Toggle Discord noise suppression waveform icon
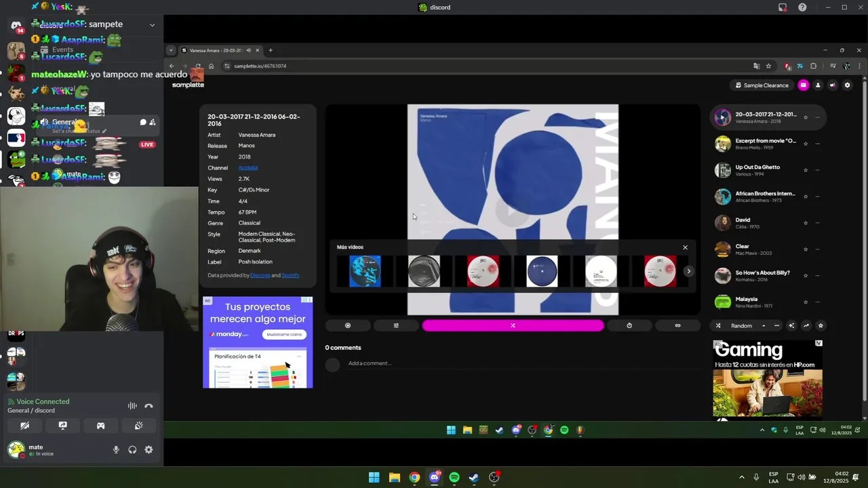The height and width of the screenshot is (488, 868). tap(132, 406)
